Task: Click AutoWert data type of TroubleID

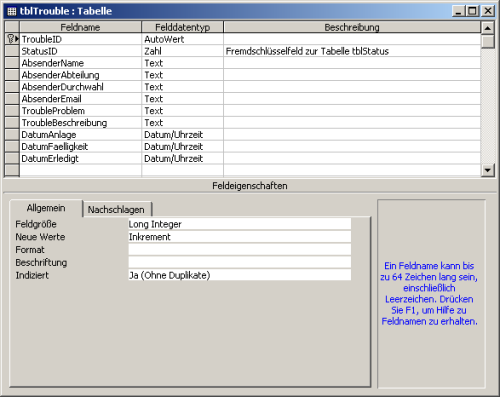Action: coord(182,39)
